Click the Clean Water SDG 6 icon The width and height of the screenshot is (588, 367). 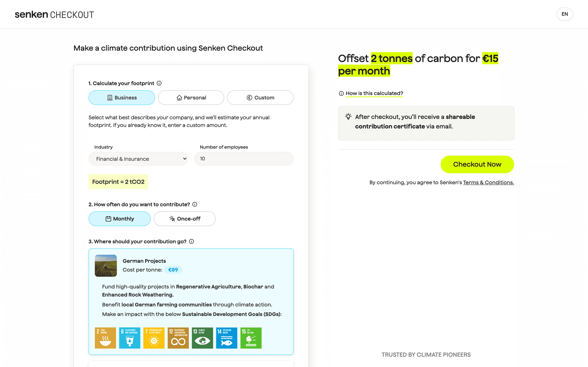pyautogui.click(x=130, y=338)
